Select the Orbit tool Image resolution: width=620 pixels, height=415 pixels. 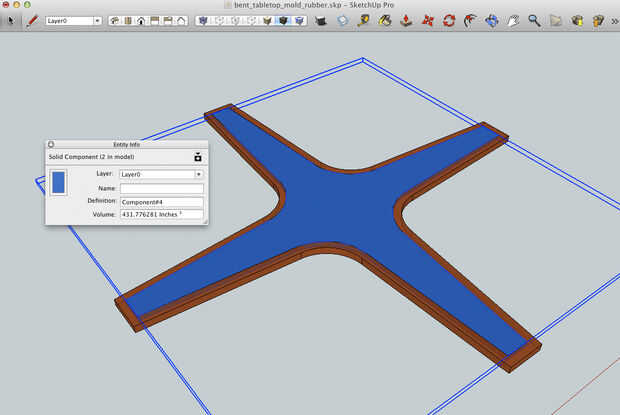click(492, 20)
